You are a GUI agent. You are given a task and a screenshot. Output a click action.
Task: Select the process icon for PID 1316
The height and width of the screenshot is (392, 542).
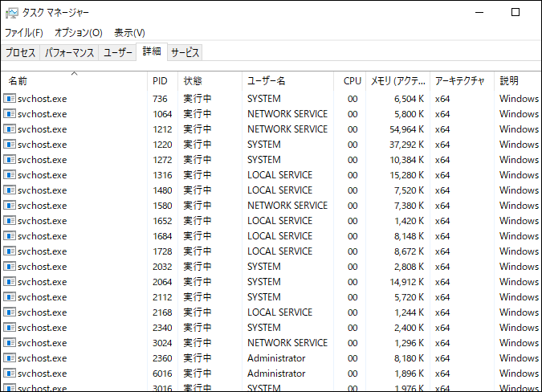pos(10,174)
